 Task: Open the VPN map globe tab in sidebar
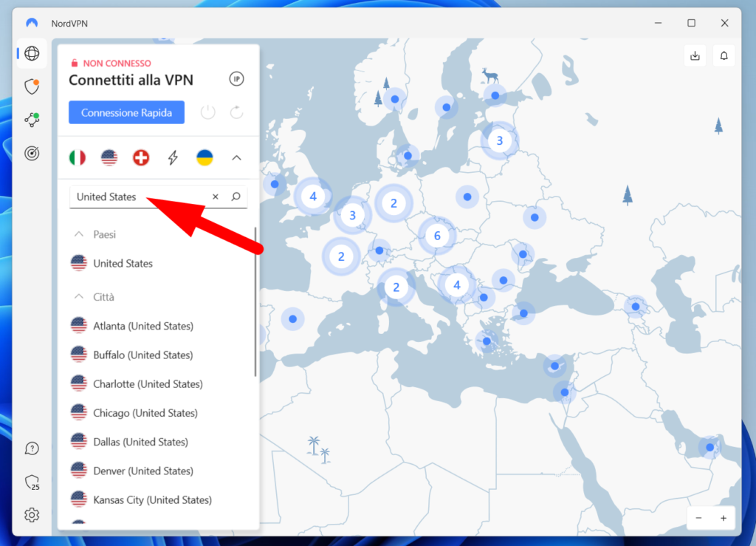tap(32, 53)
